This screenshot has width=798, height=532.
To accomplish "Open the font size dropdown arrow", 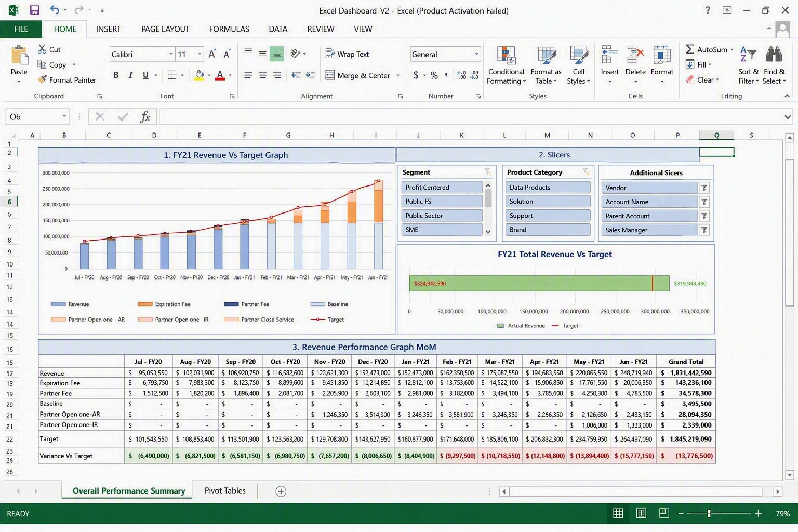I will pos(199,54).
